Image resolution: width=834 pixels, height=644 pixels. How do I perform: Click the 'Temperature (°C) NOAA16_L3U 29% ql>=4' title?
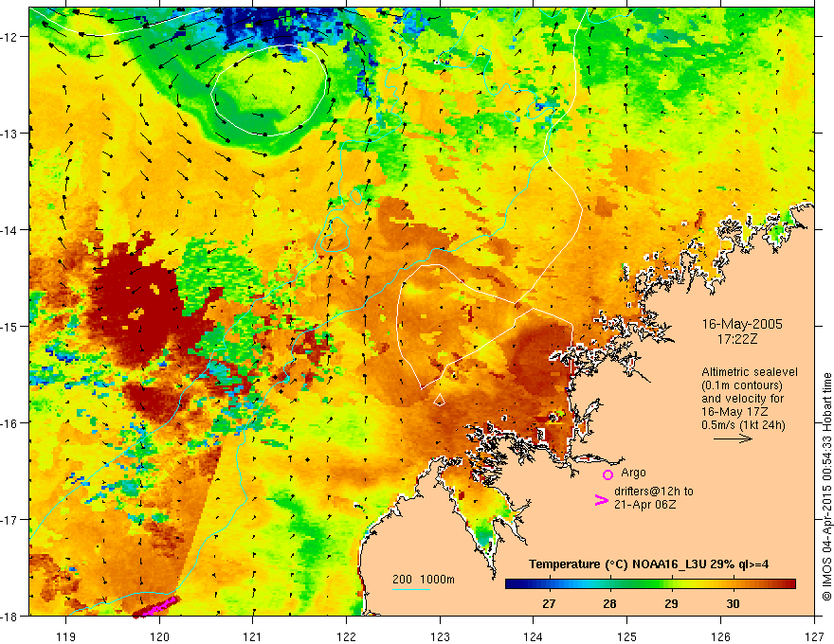(x=648, y=564)
